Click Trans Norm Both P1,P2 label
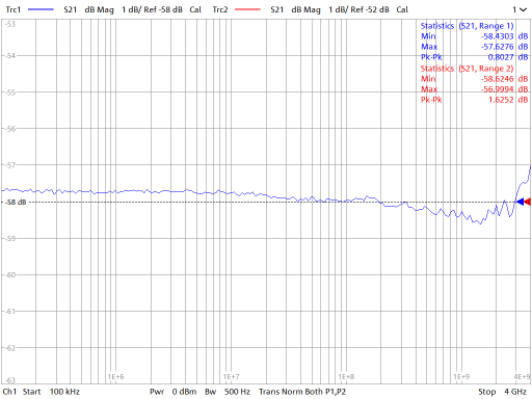 [x=302, y=392]
